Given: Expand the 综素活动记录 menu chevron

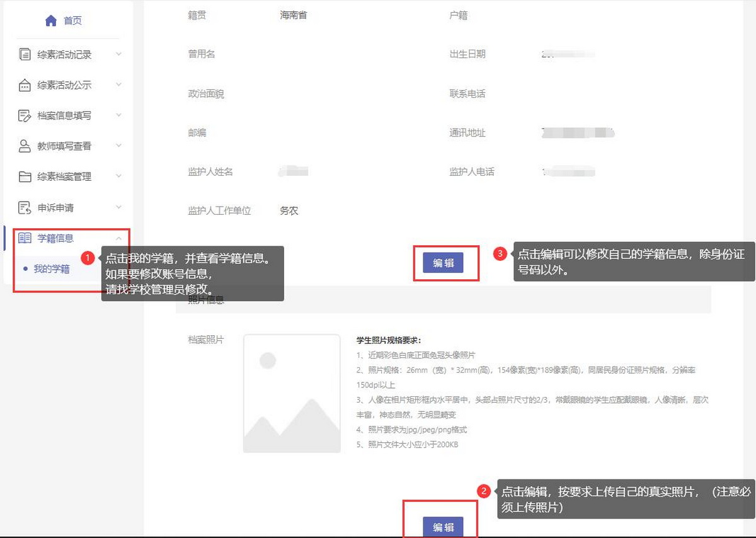Looking at the screenshot, I should 118,55.
